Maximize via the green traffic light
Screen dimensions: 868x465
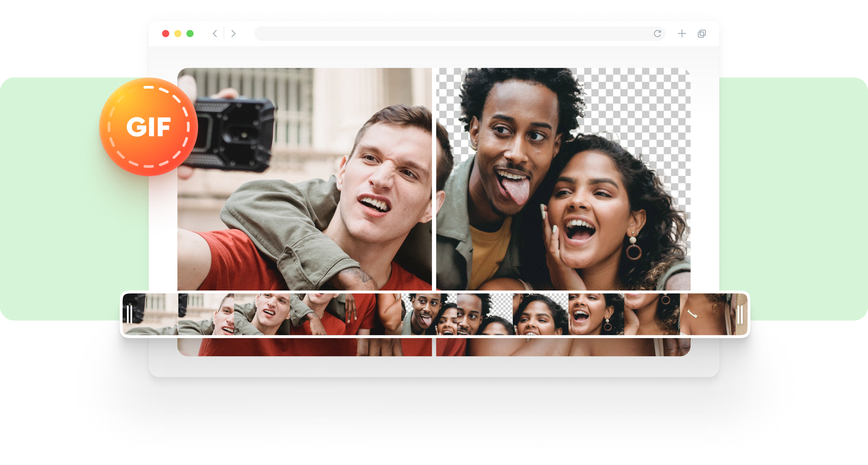point(190,33)
